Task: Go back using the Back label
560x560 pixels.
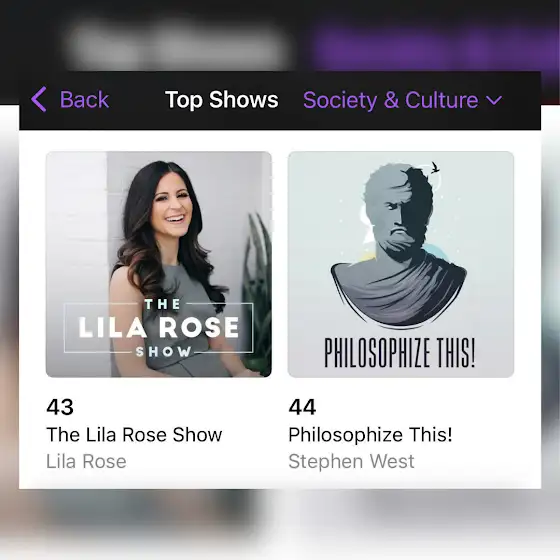Action: 84,99
